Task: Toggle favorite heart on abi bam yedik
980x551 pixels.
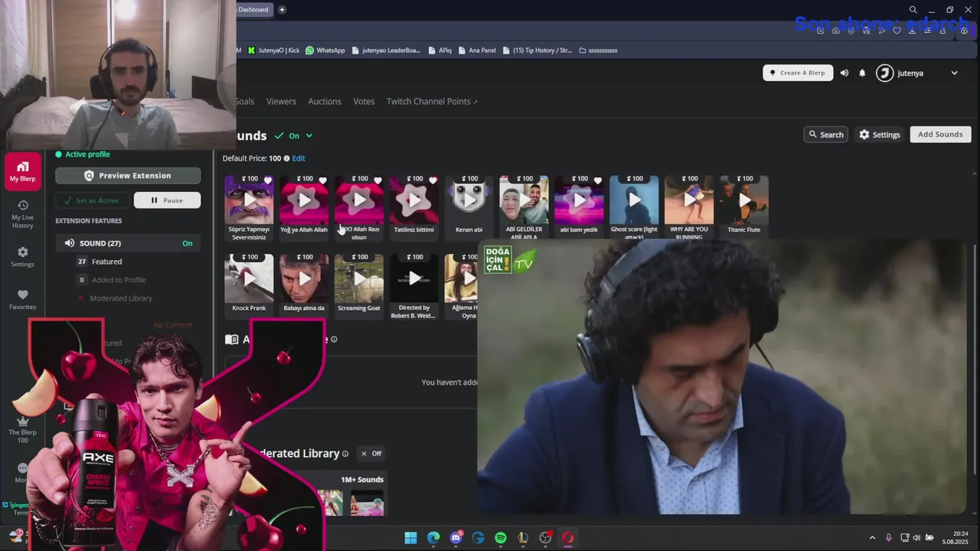Action: [597, 181]
